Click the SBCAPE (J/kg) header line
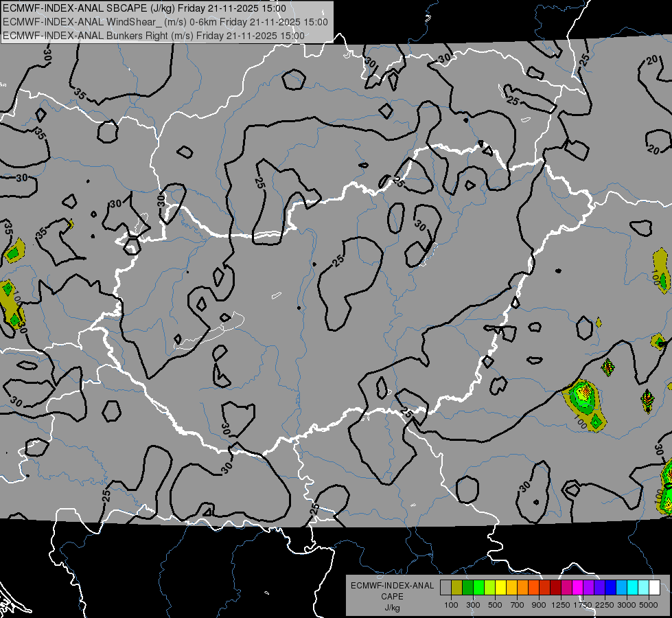The height and width of the screenshot is (618, 672). [144, 8]
